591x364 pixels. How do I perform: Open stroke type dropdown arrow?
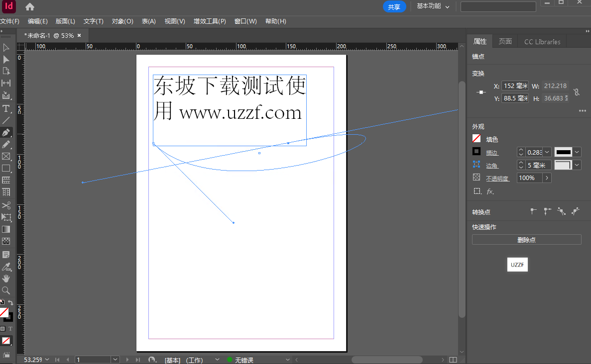(x=577, y=152)
